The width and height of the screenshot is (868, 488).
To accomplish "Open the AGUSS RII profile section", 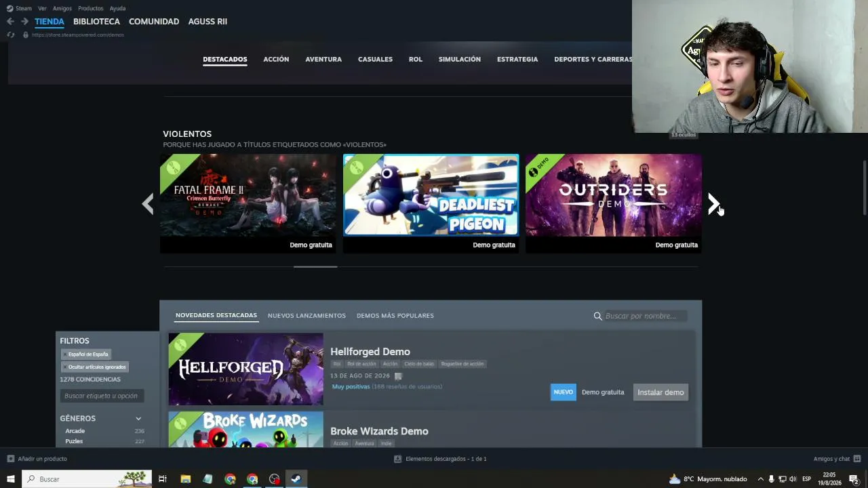I will (x=208, y=22).
